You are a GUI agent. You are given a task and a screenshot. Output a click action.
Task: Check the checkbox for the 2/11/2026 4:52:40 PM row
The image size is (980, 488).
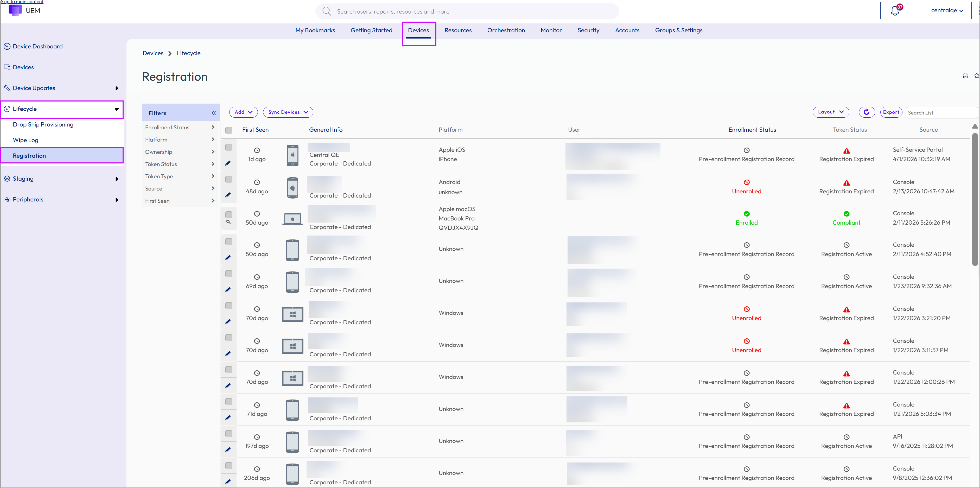(229, 242)
